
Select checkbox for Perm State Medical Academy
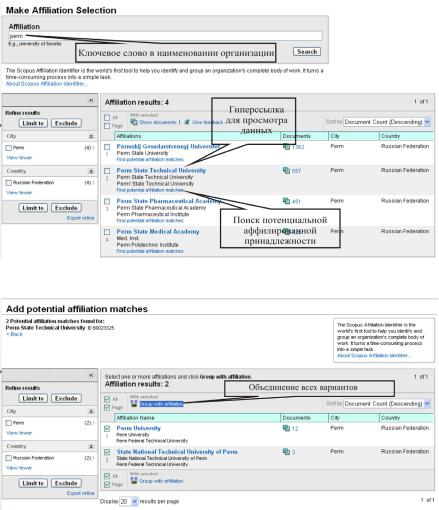(107, 232)
